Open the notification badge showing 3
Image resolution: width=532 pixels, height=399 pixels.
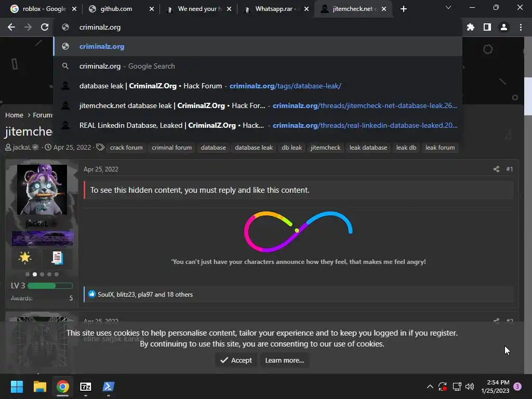tap(517, 387)
